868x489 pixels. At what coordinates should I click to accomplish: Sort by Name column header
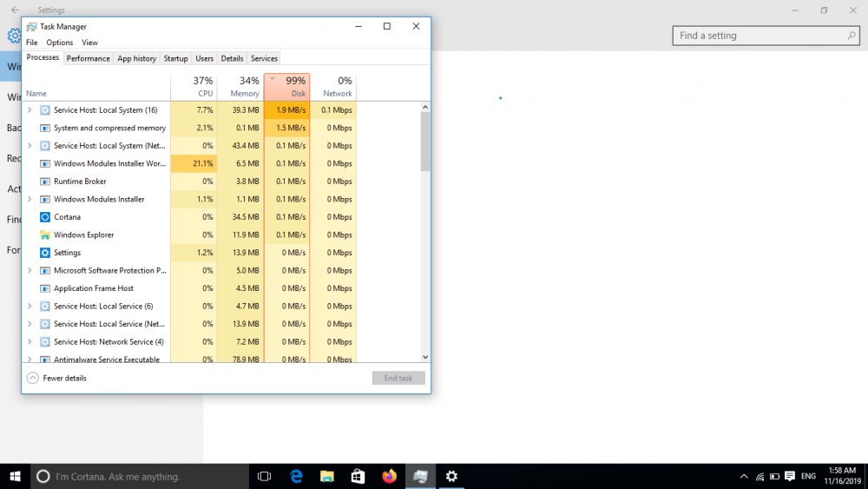(96, 87)
